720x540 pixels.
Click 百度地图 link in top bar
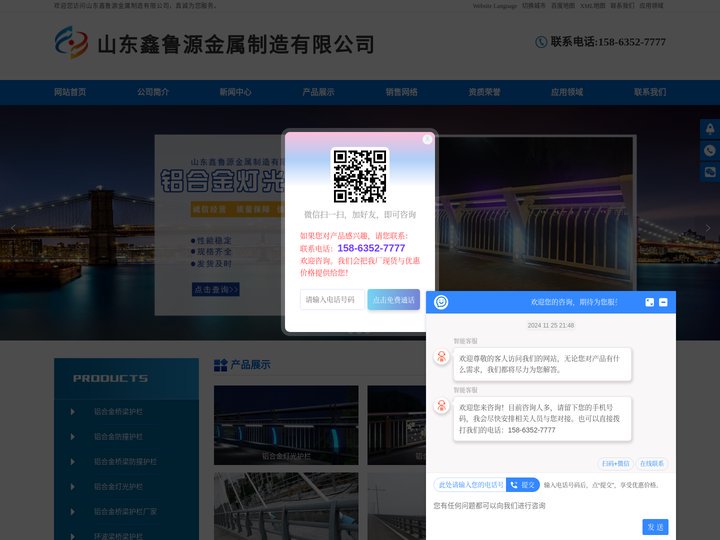click(x=562, y=6)
